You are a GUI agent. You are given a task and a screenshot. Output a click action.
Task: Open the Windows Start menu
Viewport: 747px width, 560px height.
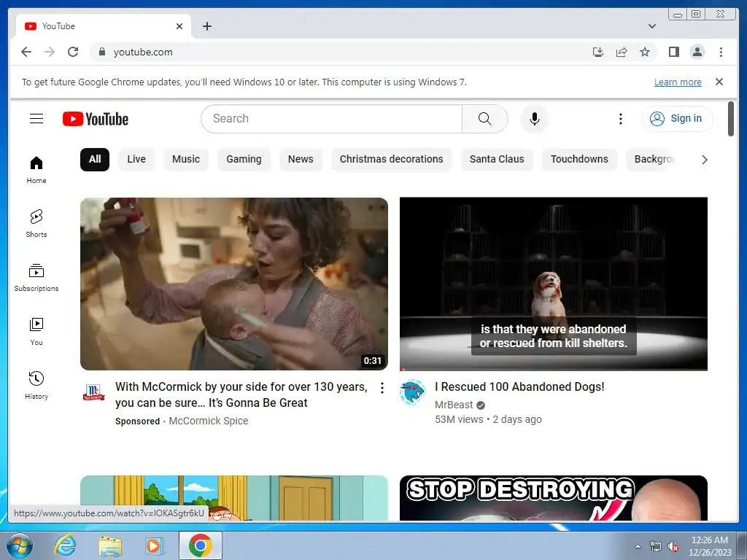[20, 545]
